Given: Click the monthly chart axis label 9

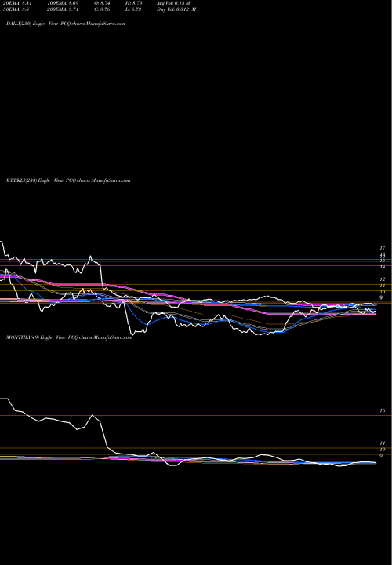Looking at the screenshot, I should [x=382, y=456].
